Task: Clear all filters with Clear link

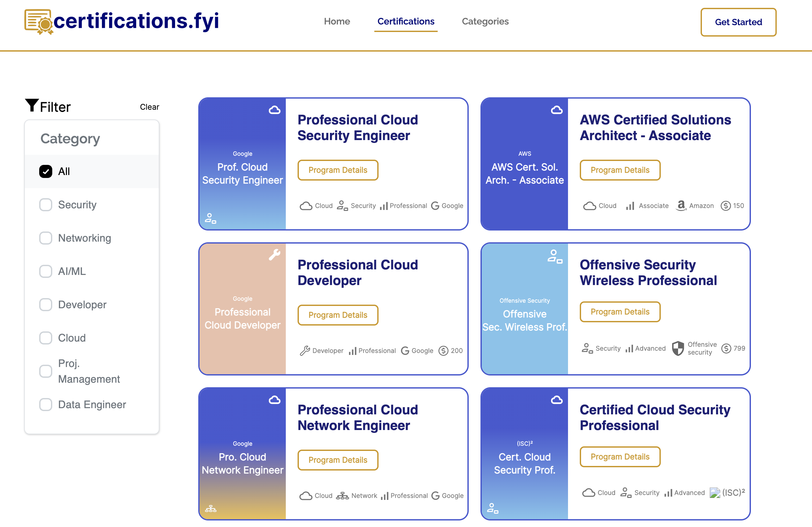Action: (x=150, y=107)
